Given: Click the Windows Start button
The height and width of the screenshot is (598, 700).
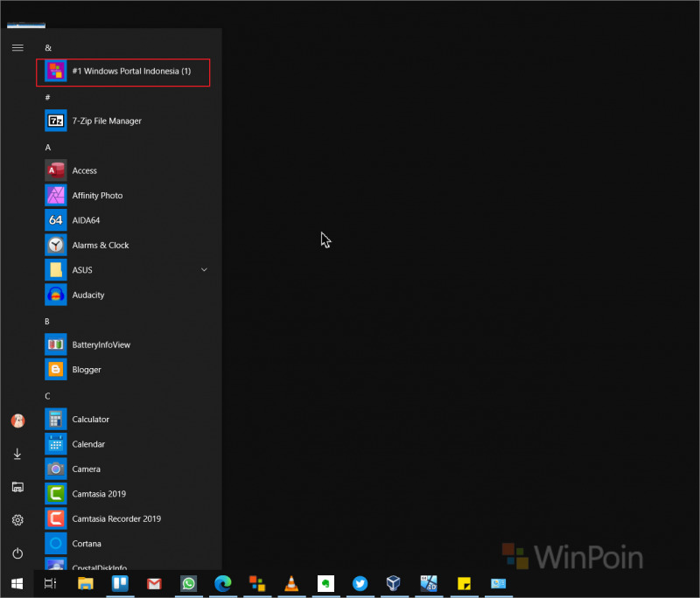Looking at the screenshot, I should coord(17,583).
